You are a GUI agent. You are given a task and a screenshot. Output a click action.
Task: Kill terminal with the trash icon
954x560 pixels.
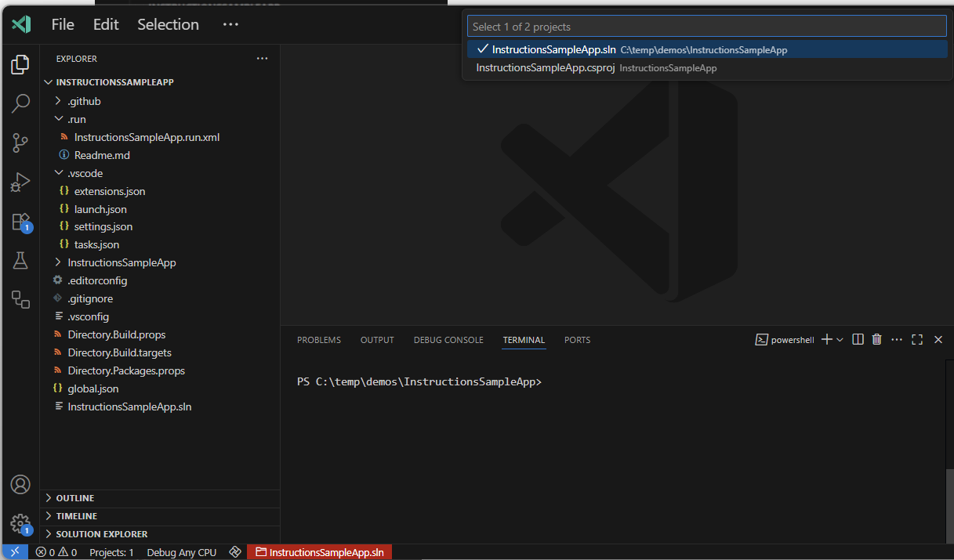[x=877, y=339]
